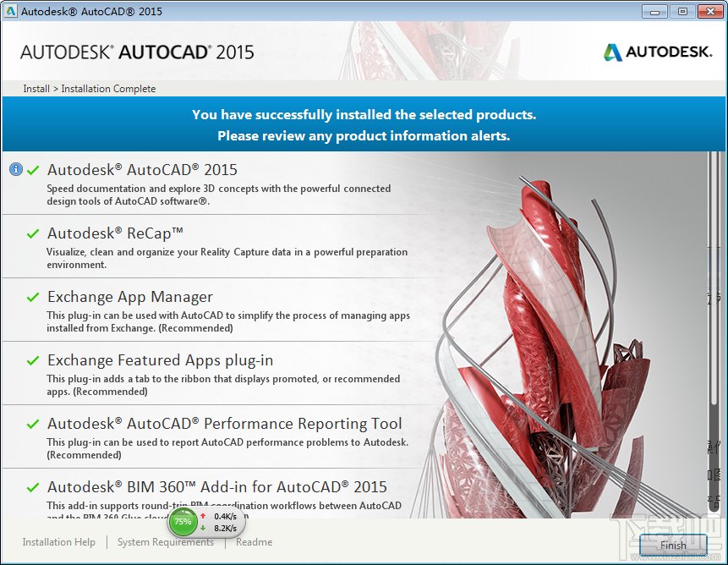728x565 pixels.
Task: Click the checkmark beside Exchange Featured Apps plug-in
Action: coord(31,359)
